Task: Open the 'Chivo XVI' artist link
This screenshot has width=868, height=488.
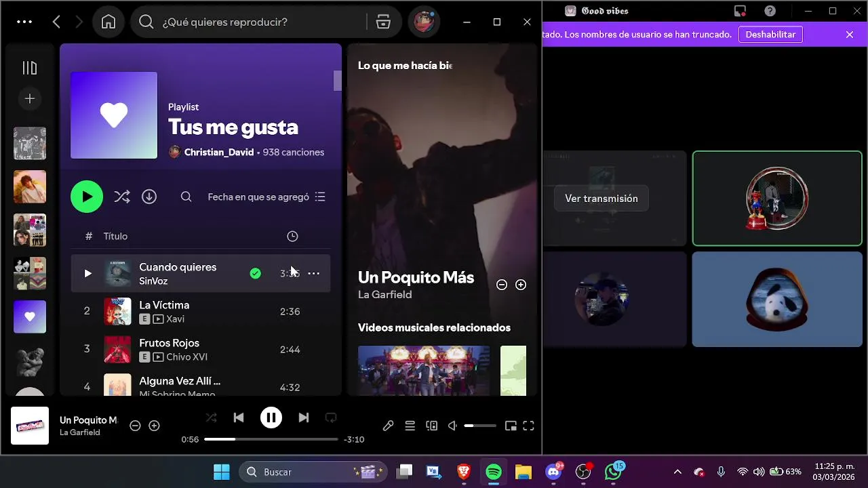Action: 186,357
